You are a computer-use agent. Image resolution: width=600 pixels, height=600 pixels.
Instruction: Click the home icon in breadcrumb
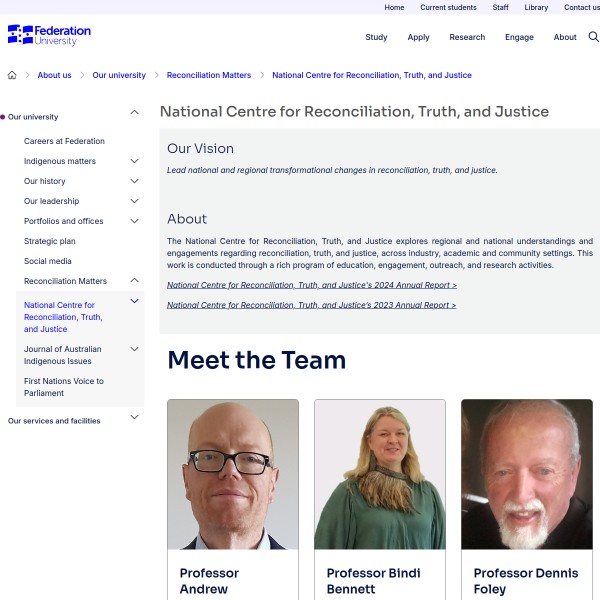[x=12, y=75]
